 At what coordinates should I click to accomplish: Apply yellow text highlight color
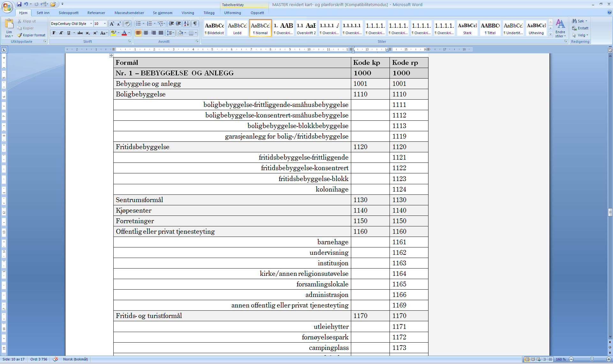click(113, 33)
